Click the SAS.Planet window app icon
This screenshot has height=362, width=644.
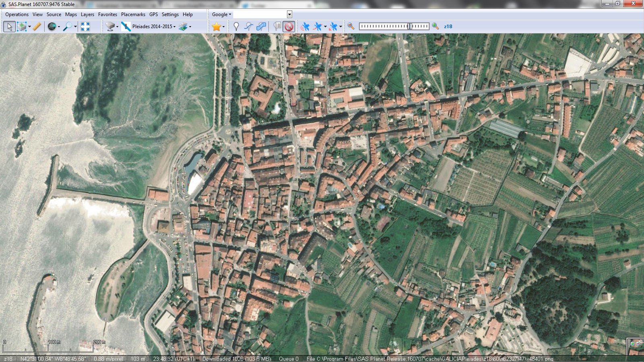(x=4, y=4)
